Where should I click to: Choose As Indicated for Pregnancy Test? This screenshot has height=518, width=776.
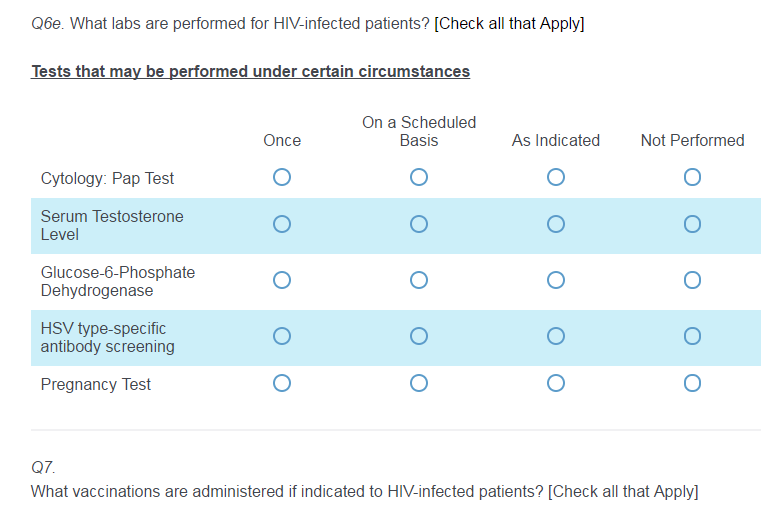556,383
